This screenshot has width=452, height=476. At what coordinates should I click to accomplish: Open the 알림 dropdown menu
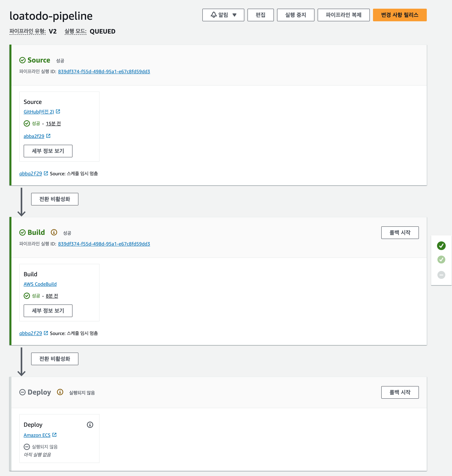pyautogui.click(x=223, y=15)
